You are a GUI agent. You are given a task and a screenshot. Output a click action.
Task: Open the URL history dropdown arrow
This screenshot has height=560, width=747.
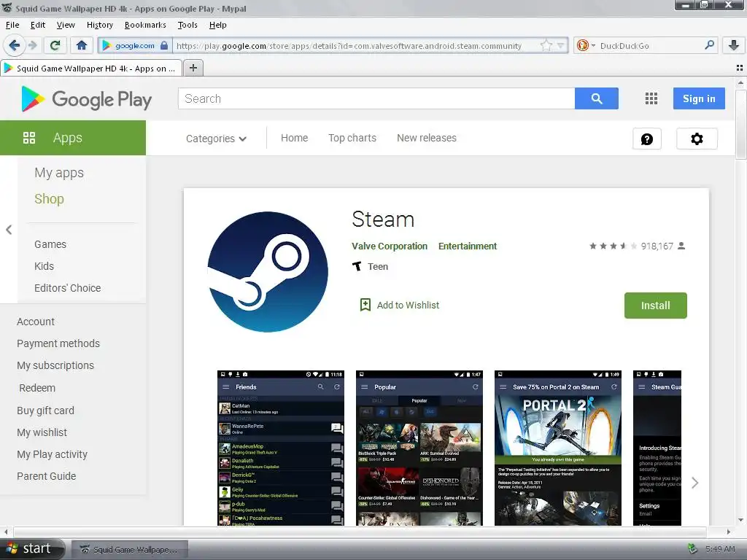[561, 46]
